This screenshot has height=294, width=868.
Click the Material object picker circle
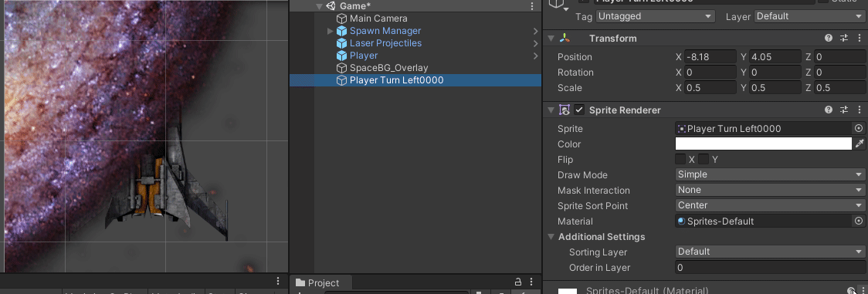tap(859, 221)
